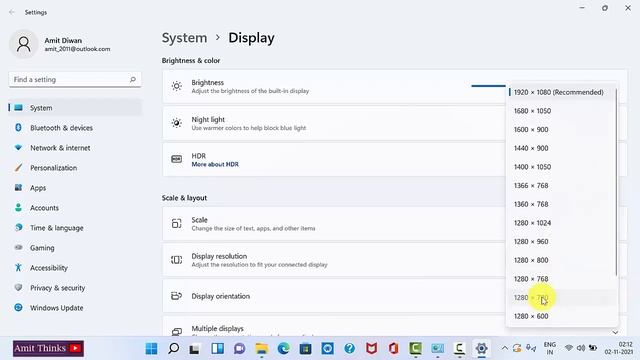640x360 pixels.
Task: Open Widgets from taskbar
Action: (x=217, y=349)
